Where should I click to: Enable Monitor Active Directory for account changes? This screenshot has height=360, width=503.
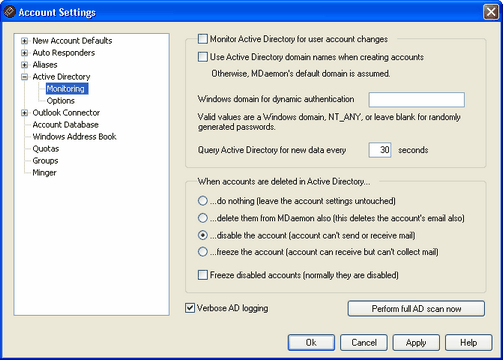pyautogui.click(x=203, y=39)
